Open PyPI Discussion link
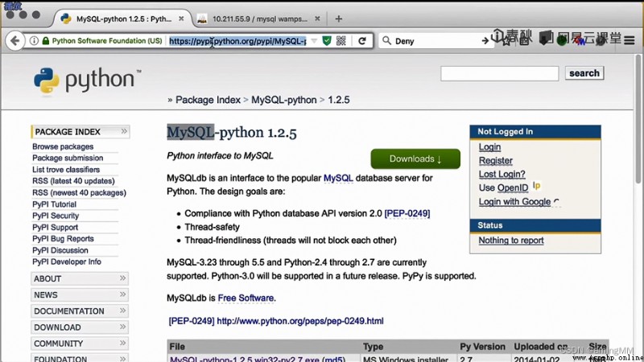The height and width of the screenshot is (362, 644). [60, 250]
